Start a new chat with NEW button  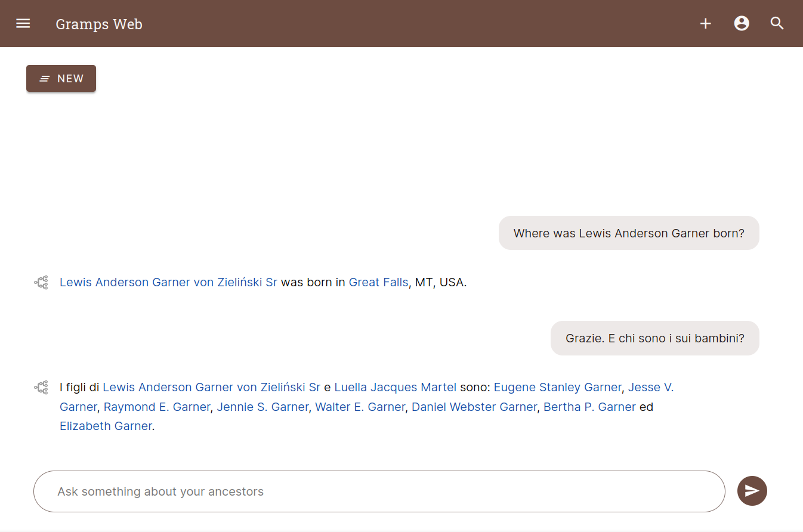[x=61, y=79]
